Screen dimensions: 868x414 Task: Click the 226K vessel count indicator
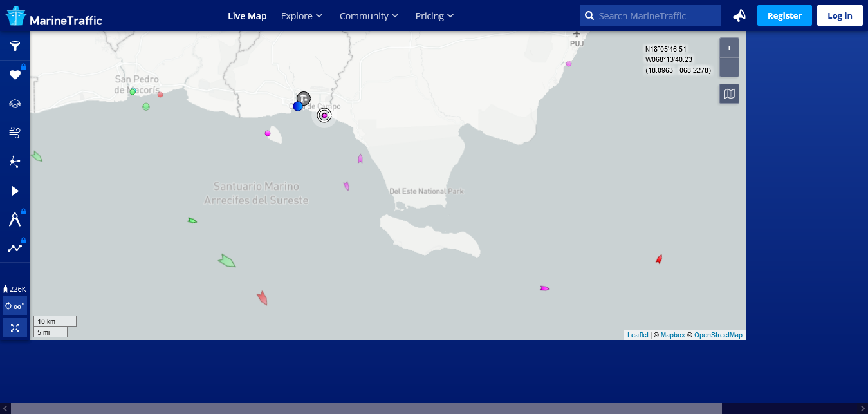click(15, 289)
